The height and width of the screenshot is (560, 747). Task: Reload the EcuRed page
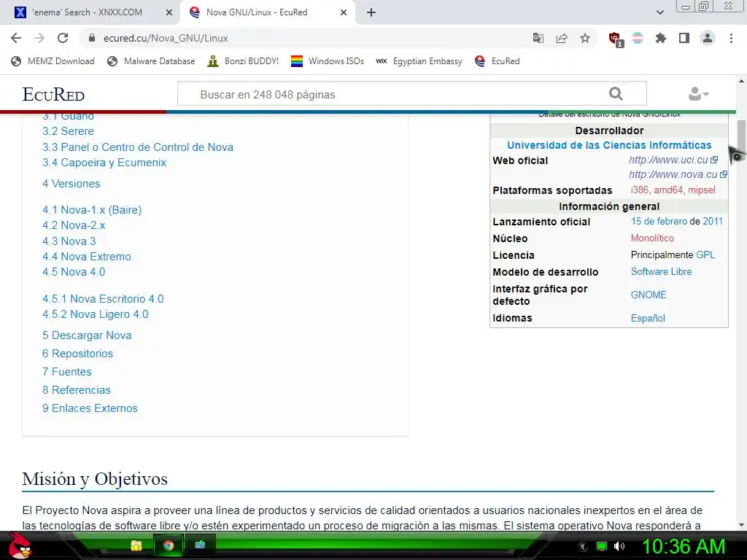63,38
